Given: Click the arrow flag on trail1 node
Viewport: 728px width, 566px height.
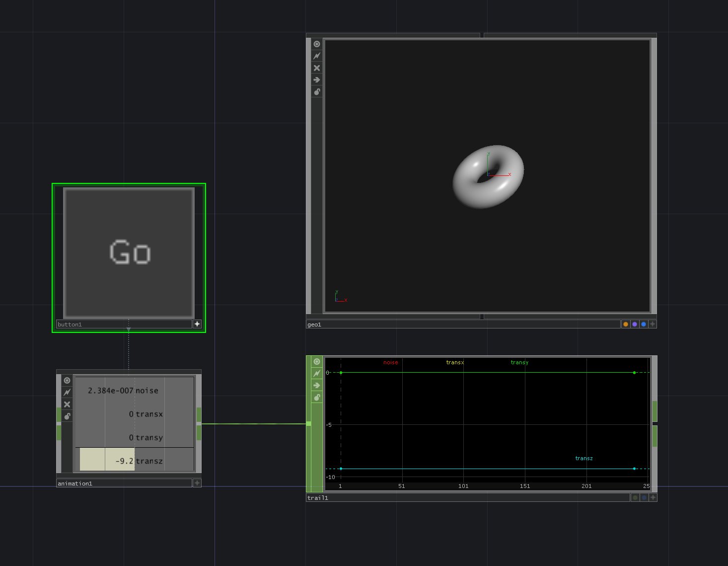Looking at the screenshot, I should [317, 386].
